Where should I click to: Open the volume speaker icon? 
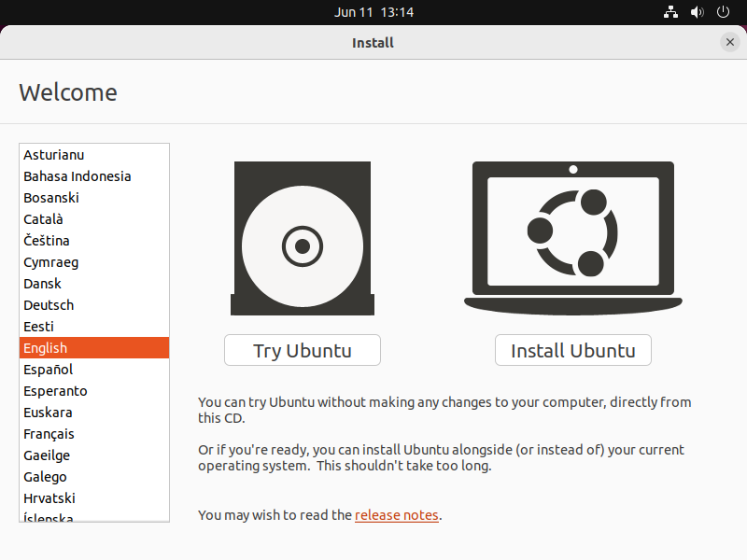tap(697, 12)
